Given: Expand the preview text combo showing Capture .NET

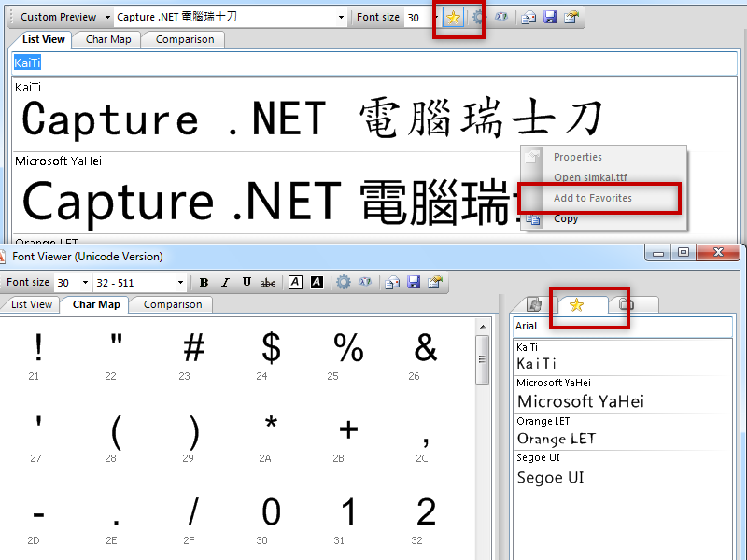Looking at the screenshot, I should [341, 18].
